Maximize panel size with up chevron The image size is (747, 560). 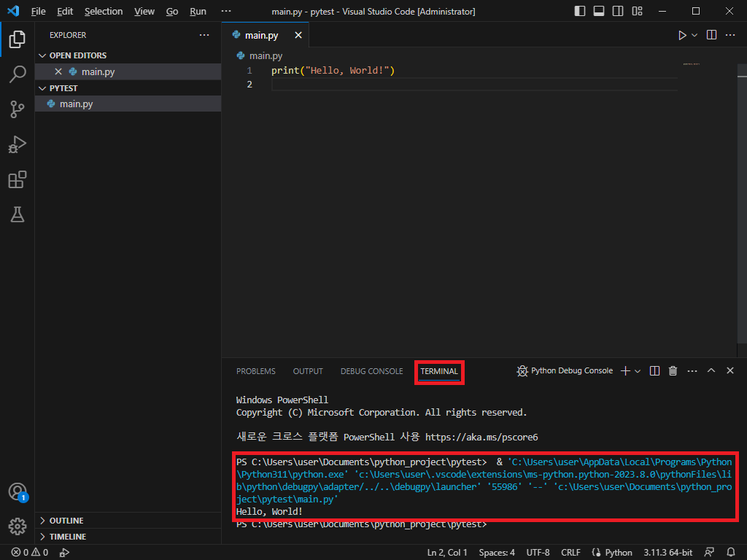coord(711,371)
